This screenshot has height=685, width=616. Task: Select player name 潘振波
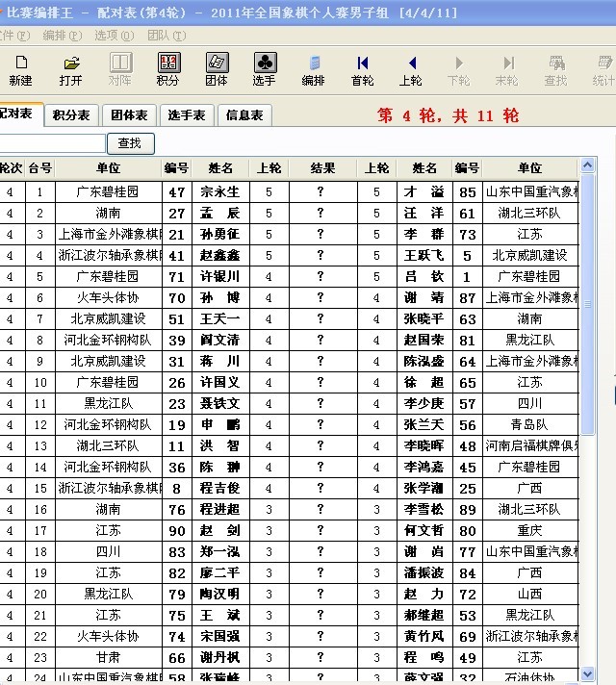424,573
